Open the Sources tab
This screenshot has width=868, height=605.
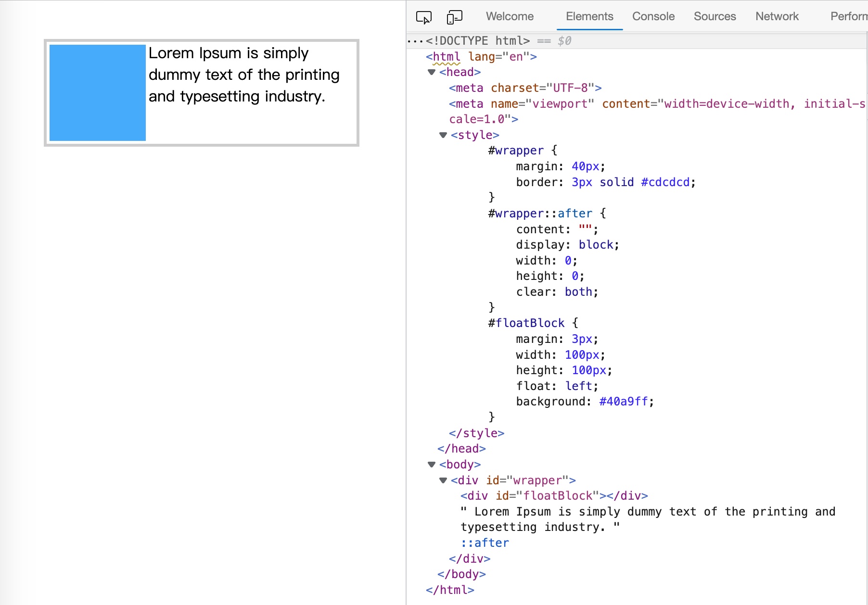pyautogui.click(x=715, y=16)
